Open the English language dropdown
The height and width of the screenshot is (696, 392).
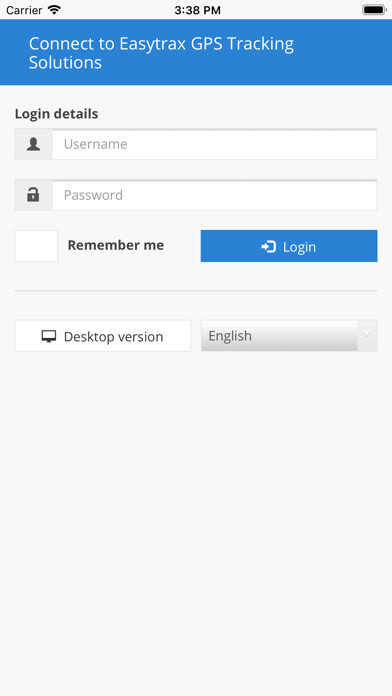(289, 336)
